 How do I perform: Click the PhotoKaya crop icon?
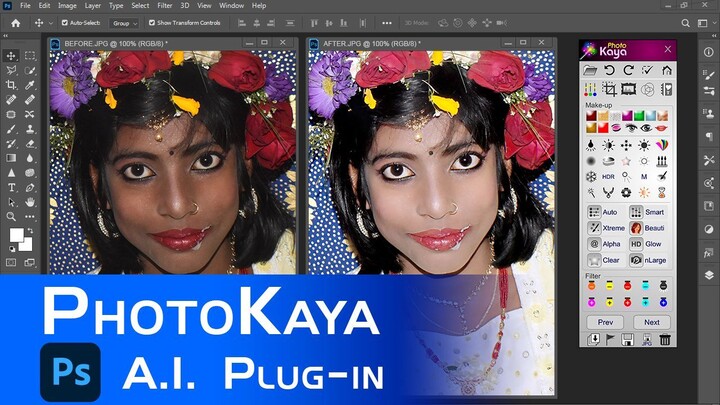609,89
